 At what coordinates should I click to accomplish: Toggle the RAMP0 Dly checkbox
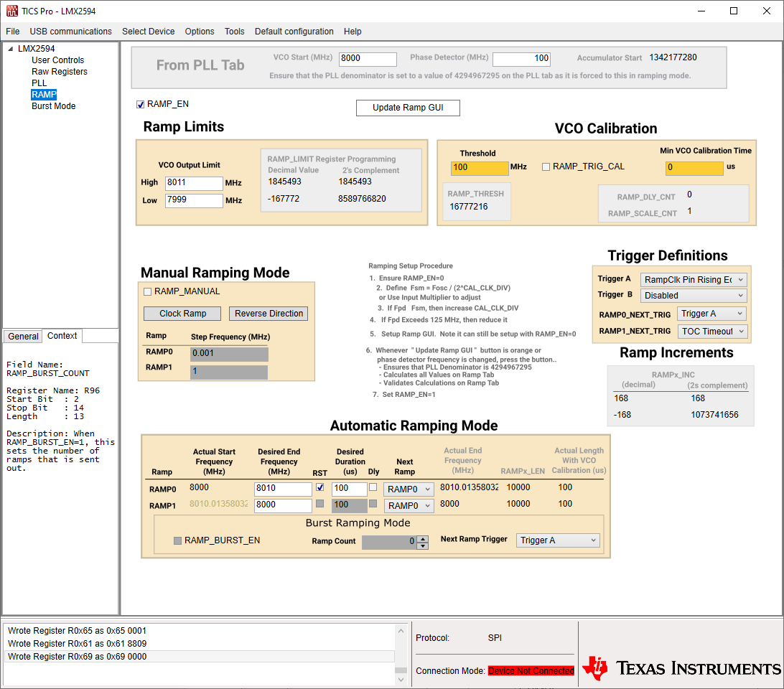(373, 487)
